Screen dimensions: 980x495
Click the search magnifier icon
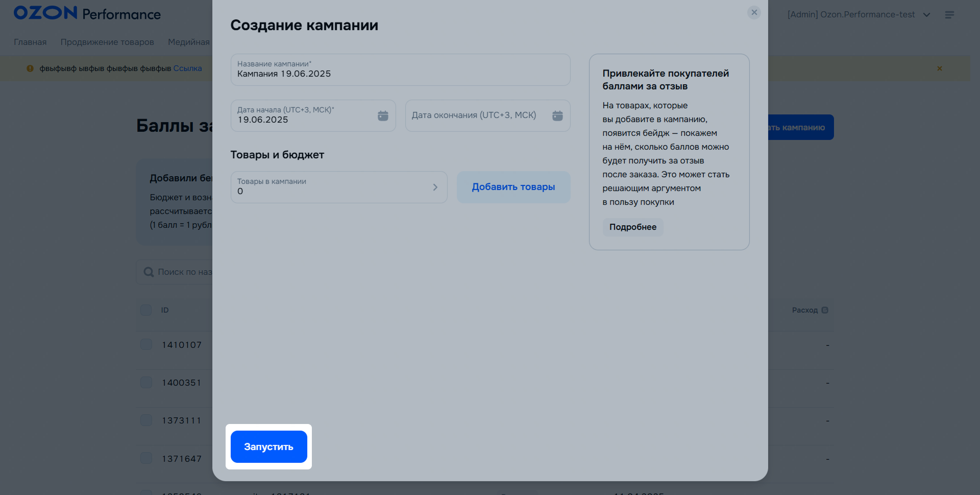[149, 272]
